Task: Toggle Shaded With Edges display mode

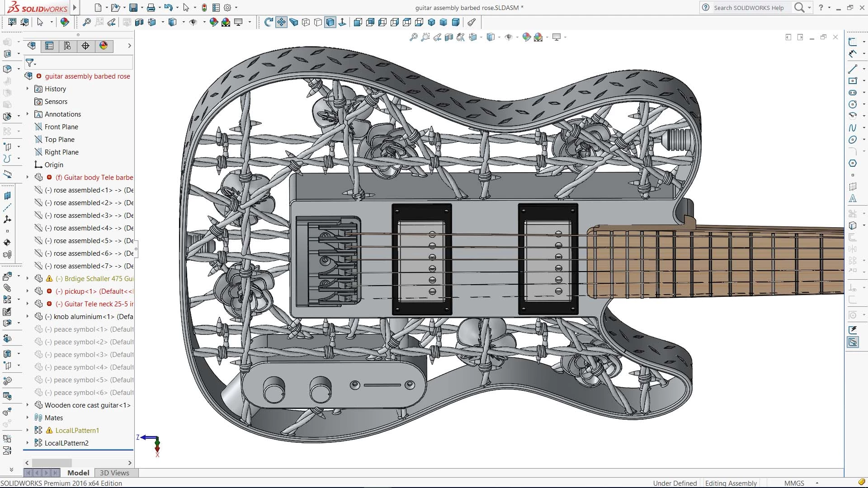Action: click(330, 22)
